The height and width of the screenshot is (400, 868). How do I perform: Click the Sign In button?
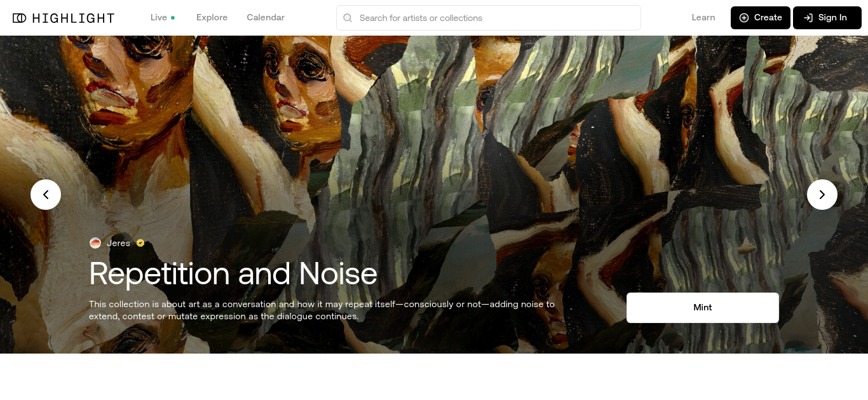click(827, 18)
